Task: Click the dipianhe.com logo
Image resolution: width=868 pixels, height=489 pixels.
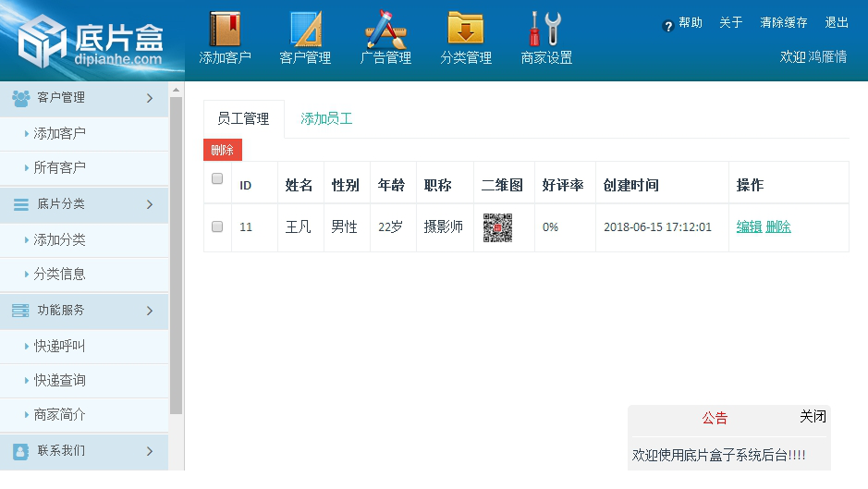Action: point(91,43)
